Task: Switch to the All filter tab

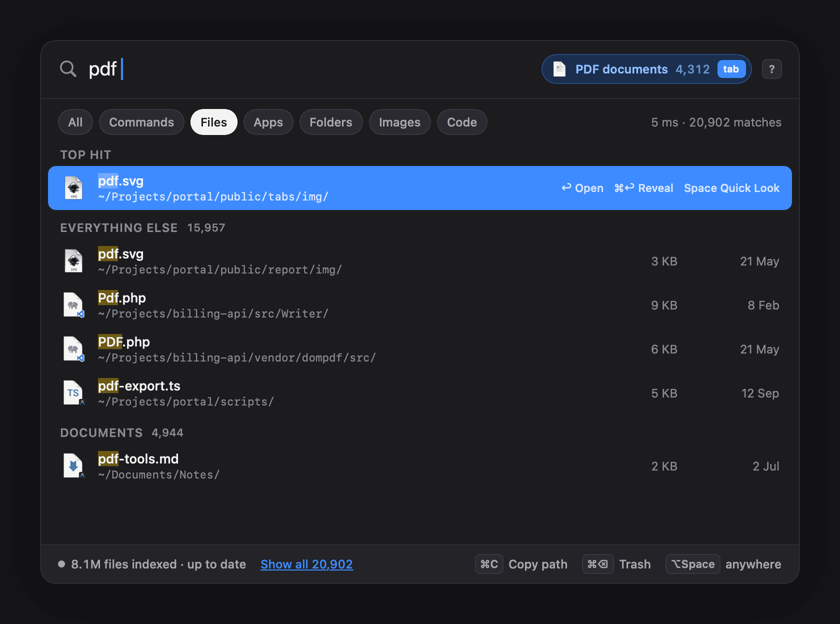Action: click(x=75, y=122)
